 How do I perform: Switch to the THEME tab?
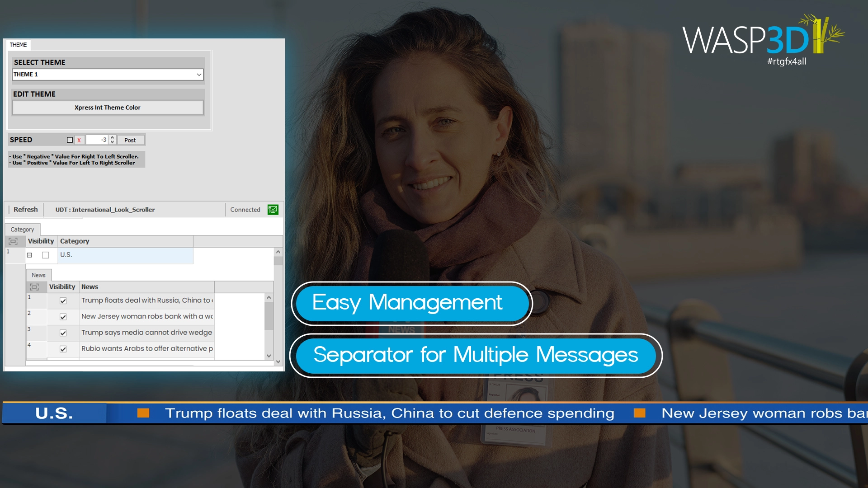click(x=18, y=45)
